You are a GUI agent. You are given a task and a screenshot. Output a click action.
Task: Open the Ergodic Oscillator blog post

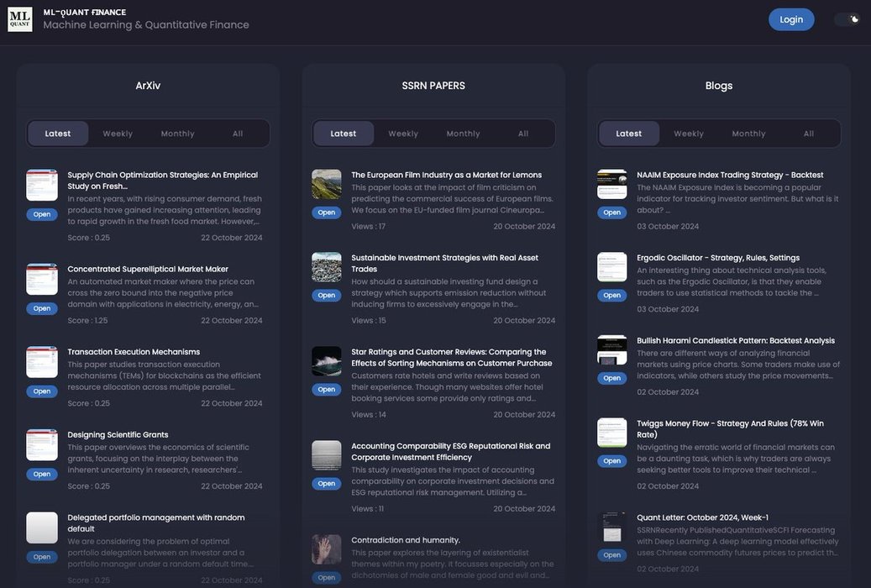[612, 296]
